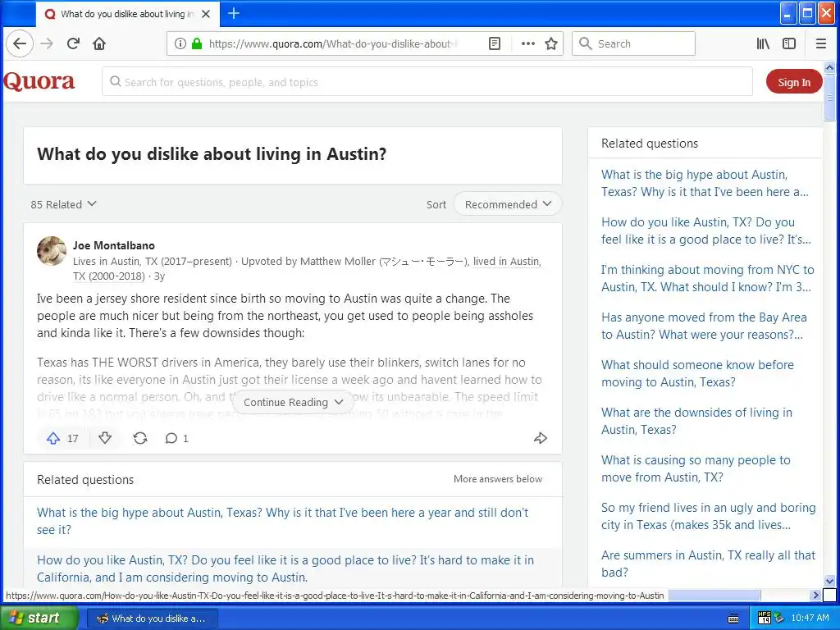
Task: Open 'Are summers in Austin really bad' link
Action: pos(708,564)
